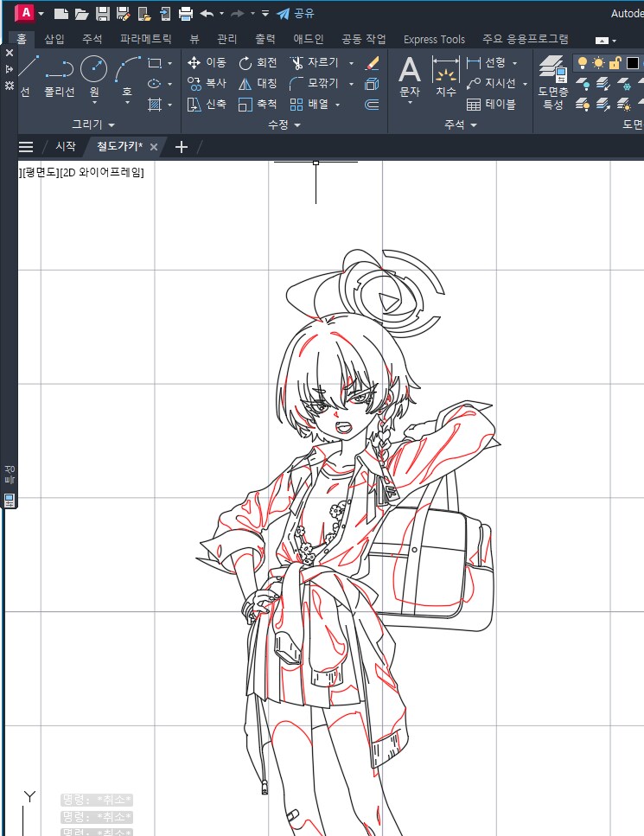Choose the 신축 (Stretch) tool
644x836 pixels.
[x=207, y=105]
